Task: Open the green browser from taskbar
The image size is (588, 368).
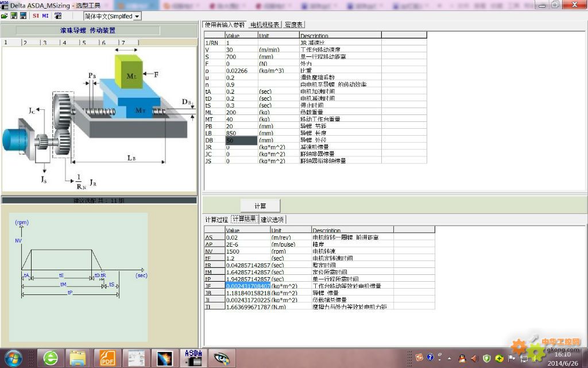Action: click(x=51, y=358)
